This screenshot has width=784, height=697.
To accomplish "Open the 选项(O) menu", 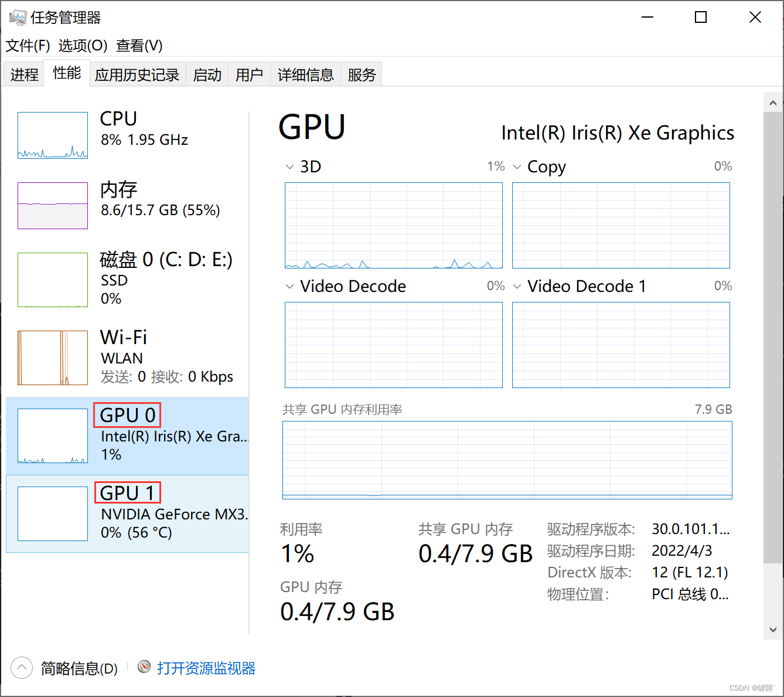I will [x=83, y=45].
